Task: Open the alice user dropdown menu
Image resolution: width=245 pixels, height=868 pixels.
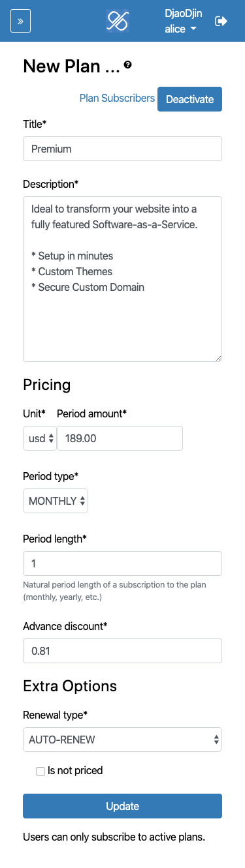Action: 181,29
